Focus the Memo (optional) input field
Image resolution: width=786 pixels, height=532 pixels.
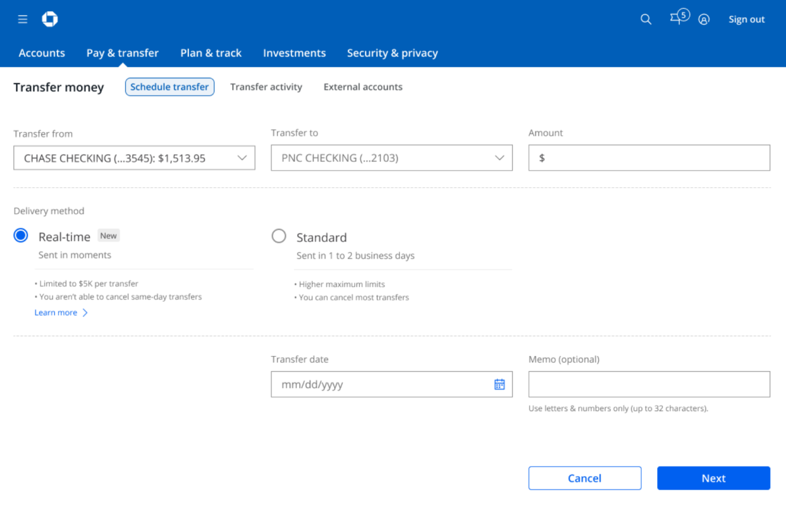click(x=649, y=384)
